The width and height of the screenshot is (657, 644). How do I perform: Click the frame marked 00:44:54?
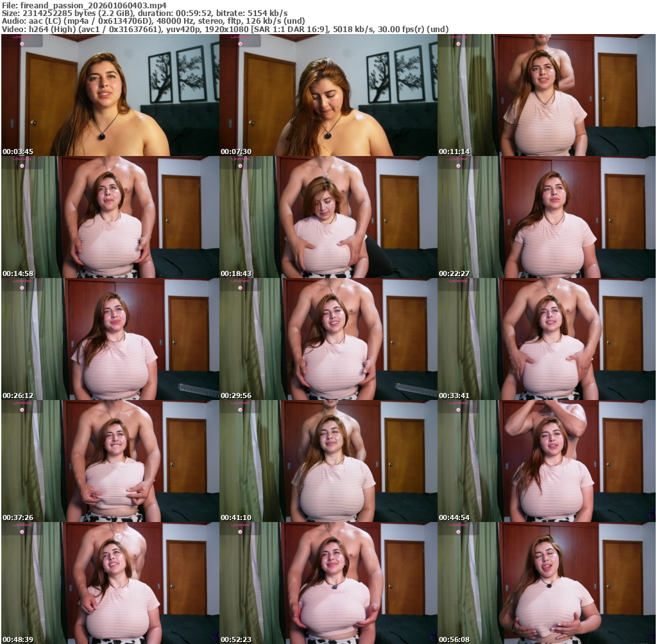[546, 461]
